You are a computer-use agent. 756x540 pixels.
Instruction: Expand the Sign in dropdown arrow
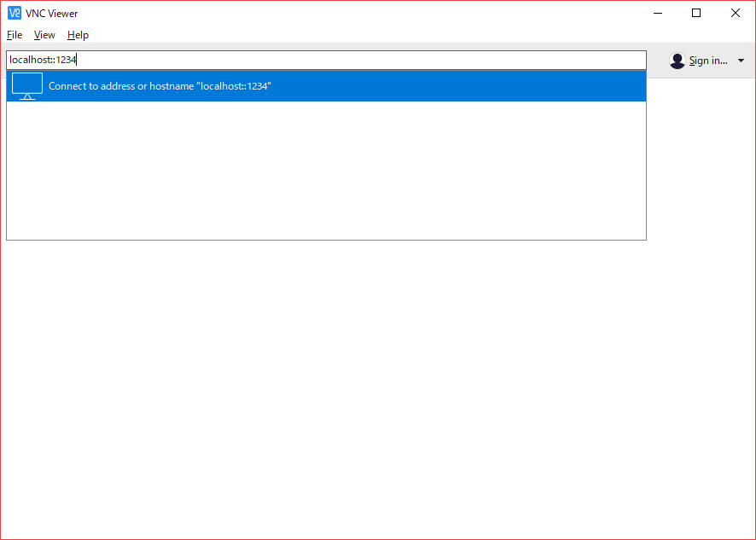click(x=741, y=61)
